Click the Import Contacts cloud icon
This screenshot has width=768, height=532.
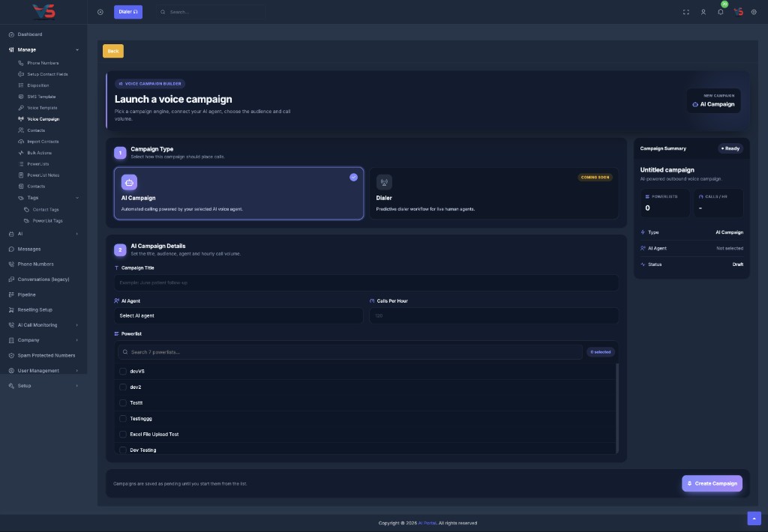click(x=21, y=142)
